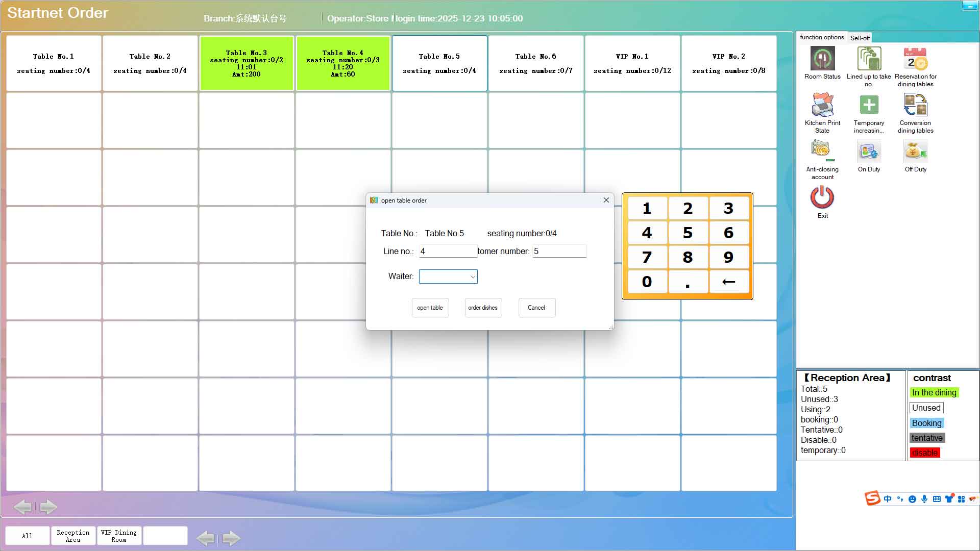Cancel the open table order dialog

(x=536, y=308)
